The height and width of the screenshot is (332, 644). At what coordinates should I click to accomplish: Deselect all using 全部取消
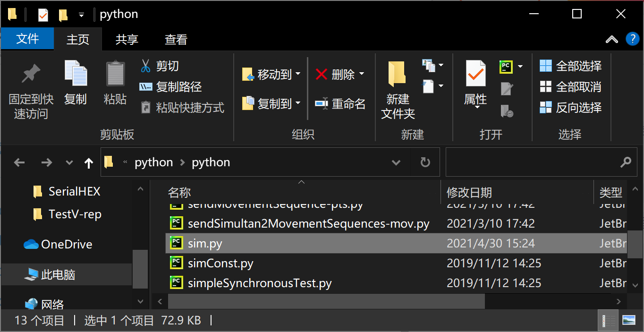[571, 87]
